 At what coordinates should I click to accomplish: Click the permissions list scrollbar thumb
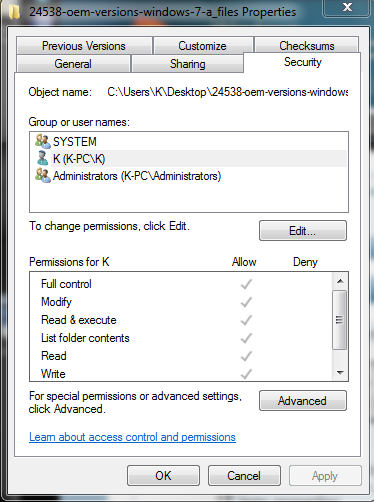click(340, 320)
